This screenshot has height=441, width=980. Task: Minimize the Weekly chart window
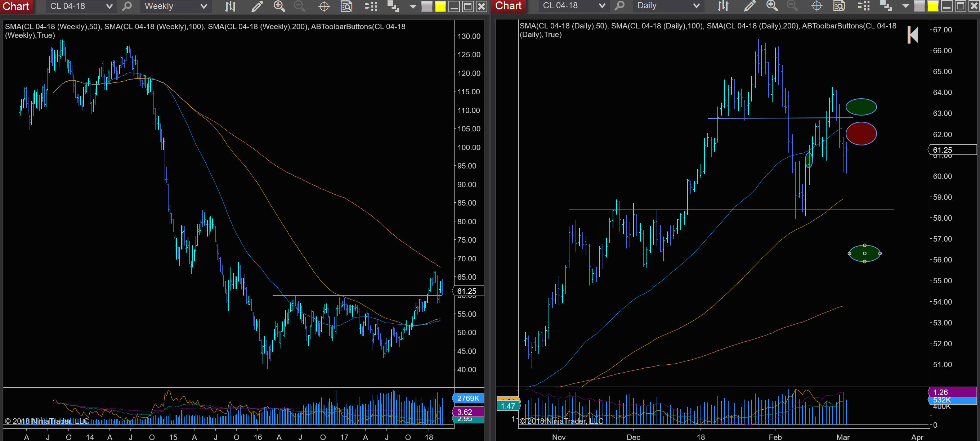click(454, 6)
